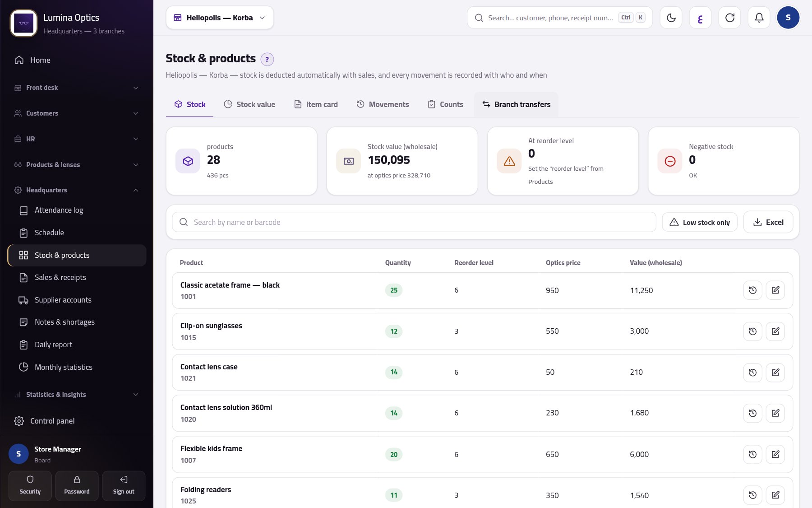The height and width of the screenshot is (508, 812).
Task: Open the Counts tab
Action: pyautogui.click(x=445, y=104)
